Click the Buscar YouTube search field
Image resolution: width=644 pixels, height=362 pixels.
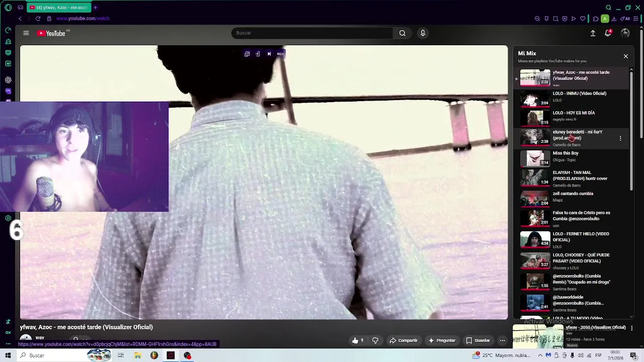pos(312,33)
